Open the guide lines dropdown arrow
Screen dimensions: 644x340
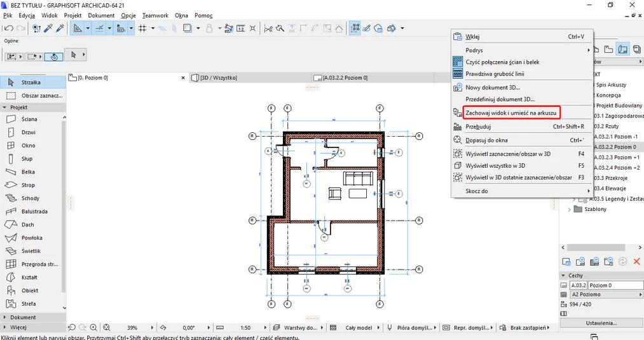pos(88,29)
